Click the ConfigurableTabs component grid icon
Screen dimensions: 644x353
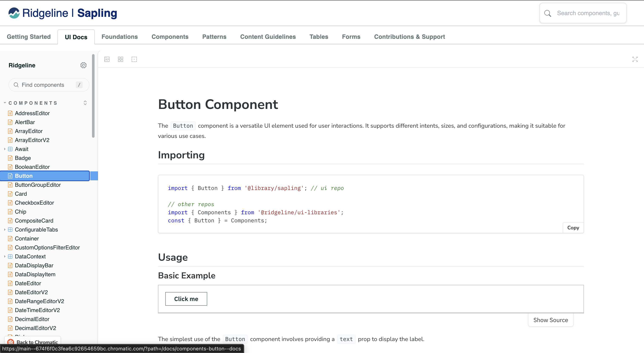10,230
